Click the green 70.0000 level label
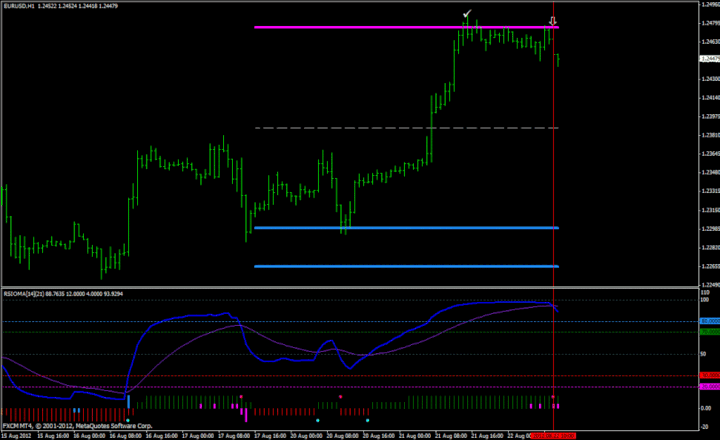The height and width of the screenshot is (440, 720). pos(709,332)
